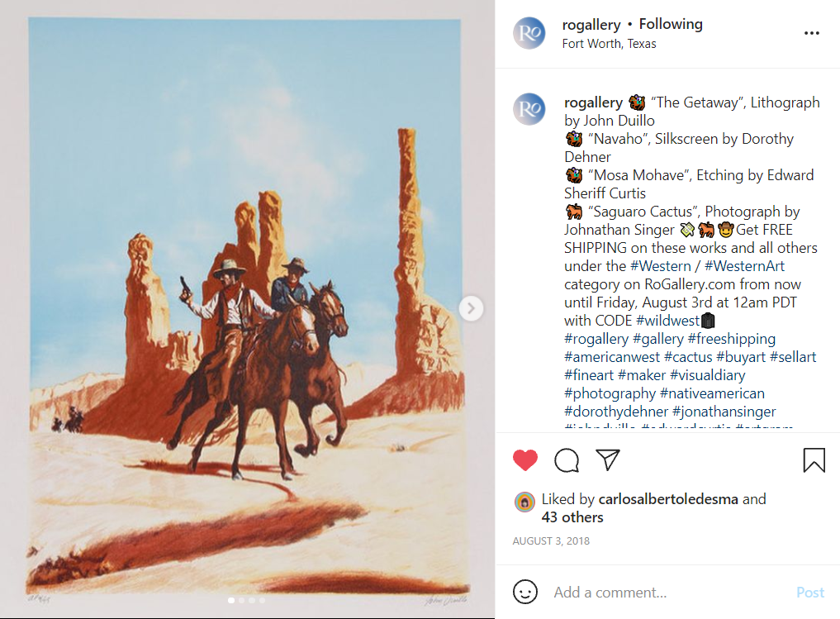
Task: Click liker's small avatar icon
Action: [x=525, y=502]
